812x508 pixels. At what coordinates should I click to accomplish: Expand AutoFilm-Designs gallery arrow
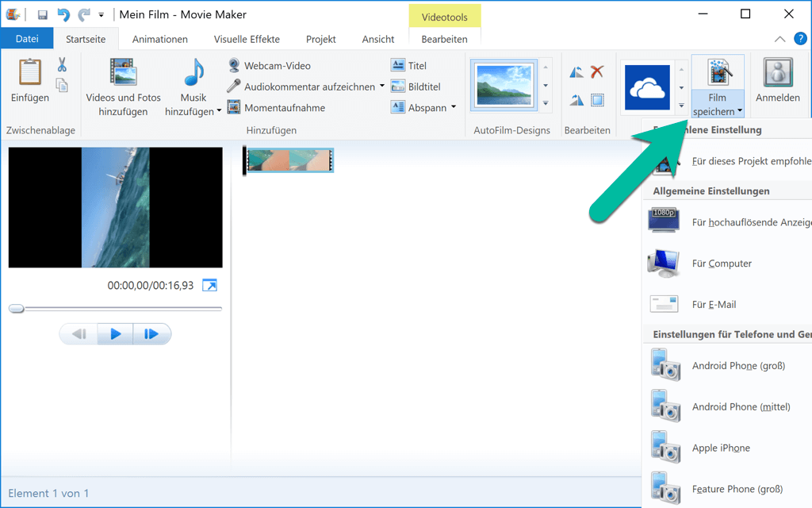(x=546, y=103)
